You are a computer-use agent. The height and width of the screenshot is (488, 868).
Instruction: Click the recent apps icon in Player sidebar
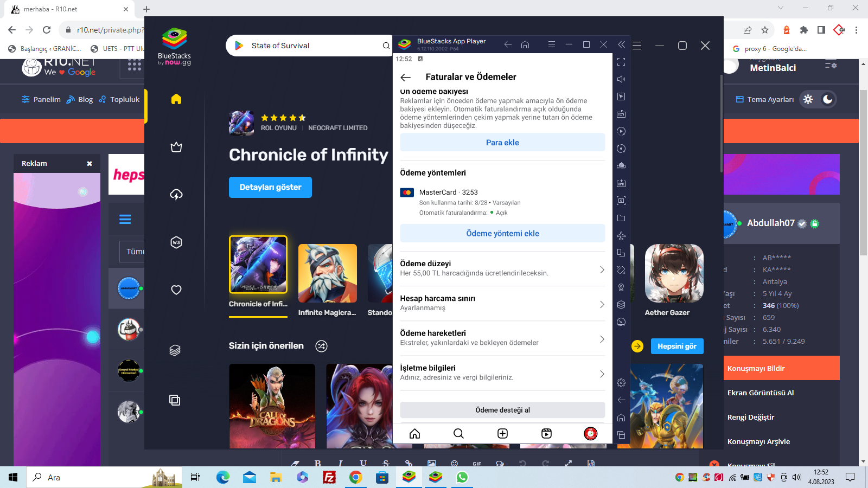click(x=621, y=435)
